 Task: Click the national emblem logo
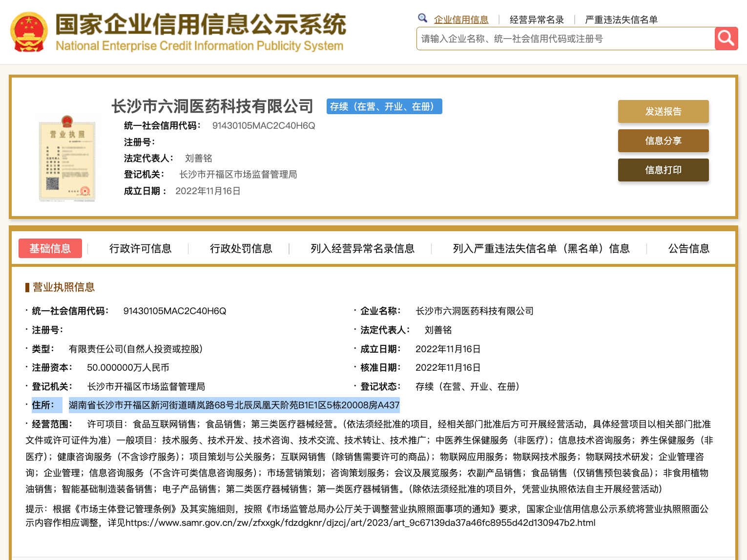point(29,32)
